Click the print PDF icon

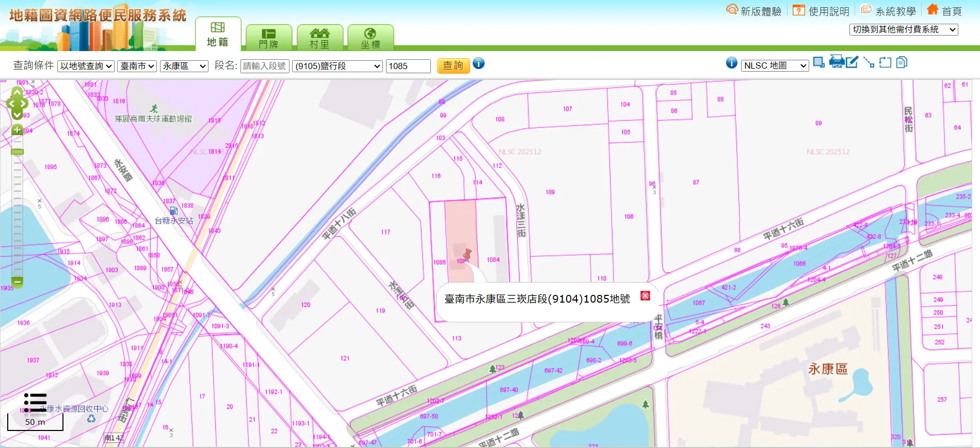(x=837, y=61)
